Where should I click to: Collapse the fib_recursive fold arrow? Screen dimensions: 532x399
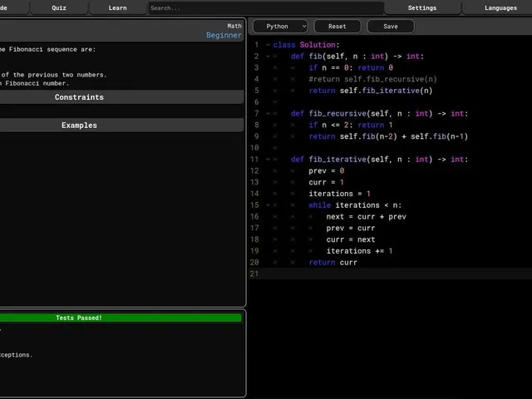point(268,113)
